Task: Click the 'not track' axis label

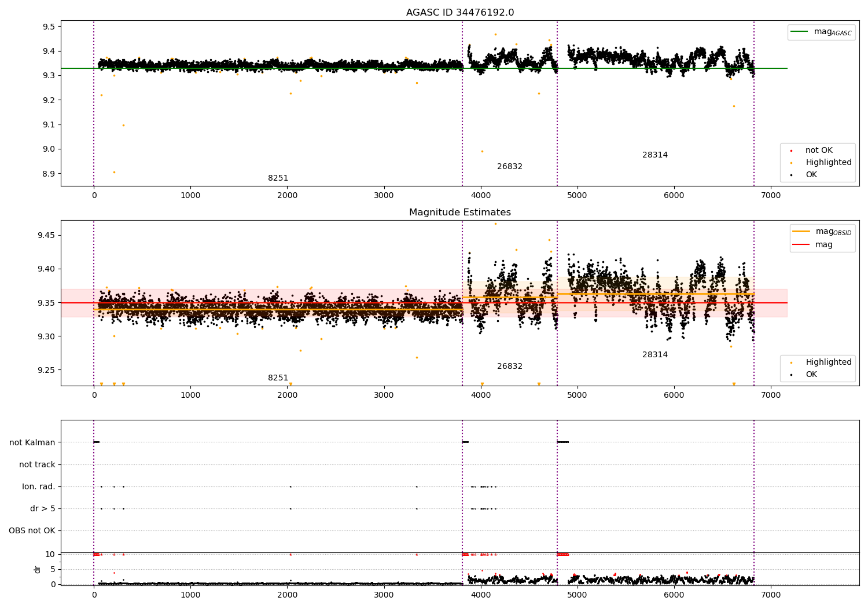Action: tap(37, 464)
